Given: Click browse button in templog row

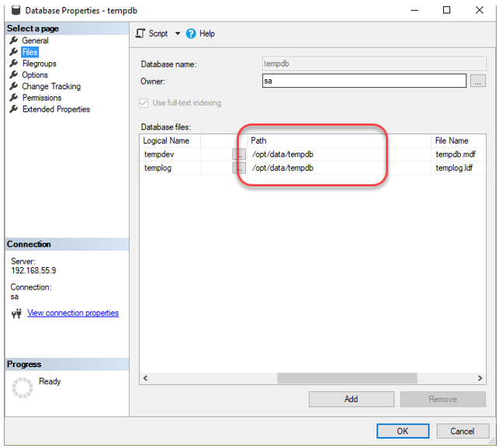Looking at the screenshot, I should (x=239, y=168).
